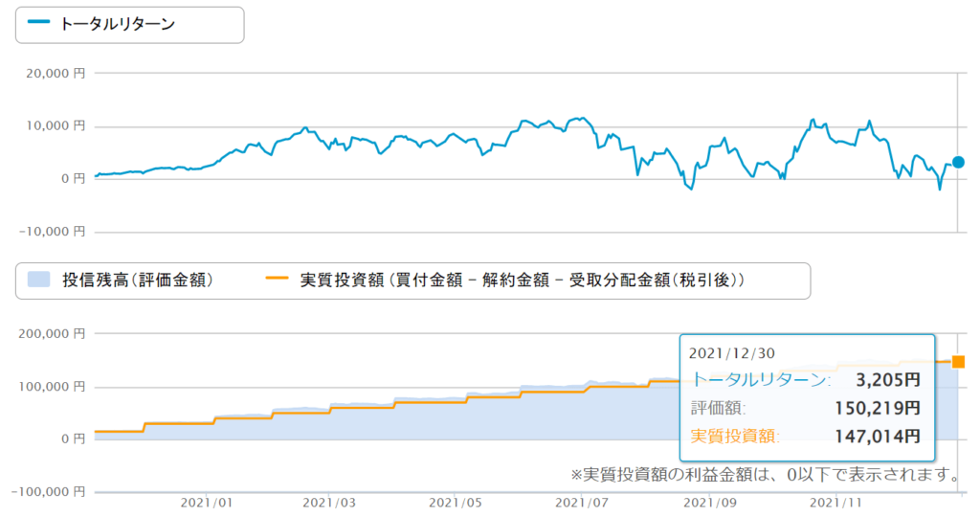980x517 pixels.
Task: Click the 20,000 円 axis label
Action: [x=56, y=73]
